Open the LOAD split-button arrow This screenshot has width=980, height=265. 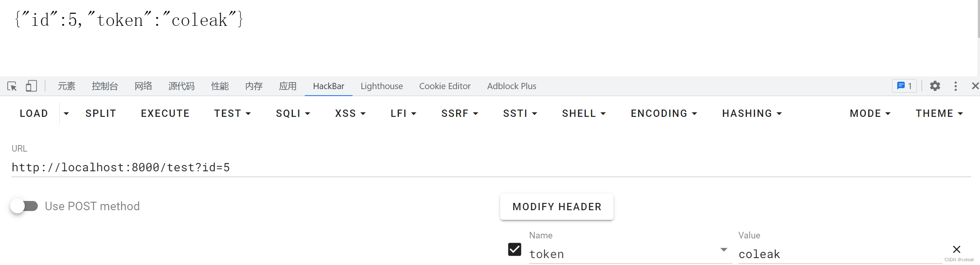tap(66, 113)
